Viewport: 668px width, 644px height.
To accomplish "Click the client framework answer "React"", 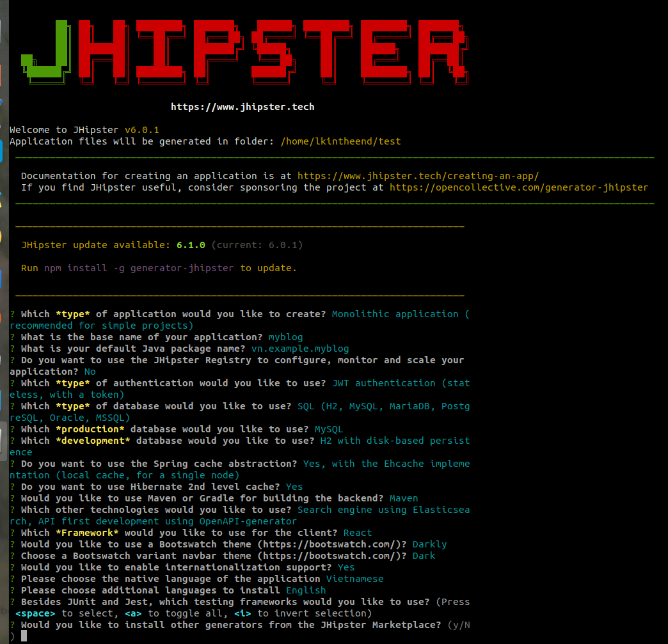I will click(358, 533).
